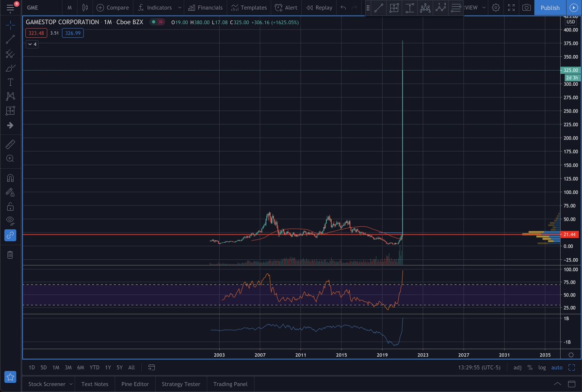
Task: Activate the zoom in tool
Action: [x=10, y=158]
